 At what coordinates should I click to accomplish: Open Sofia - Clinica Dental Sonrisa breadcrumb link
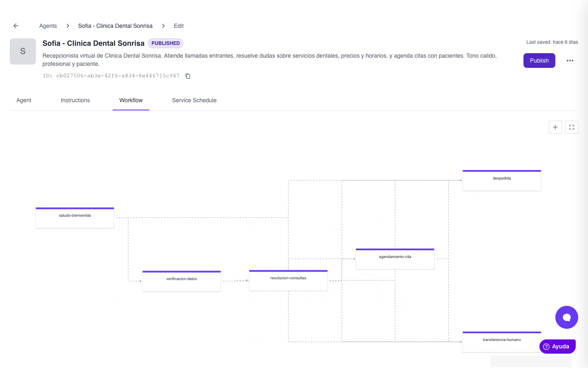pyautogui.click(x=115, y=26)
